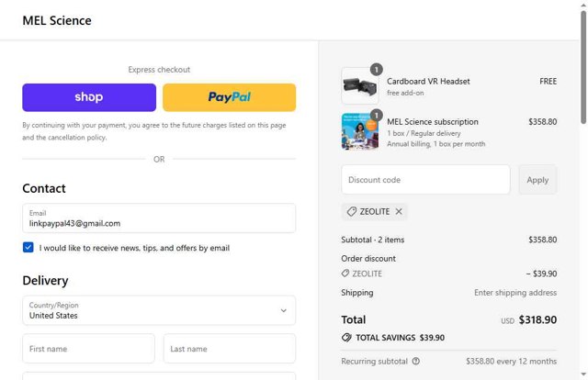Open the Recurring subtotal help icon
Viewport: 588px width, 380px height.
[x=416, y=362]
